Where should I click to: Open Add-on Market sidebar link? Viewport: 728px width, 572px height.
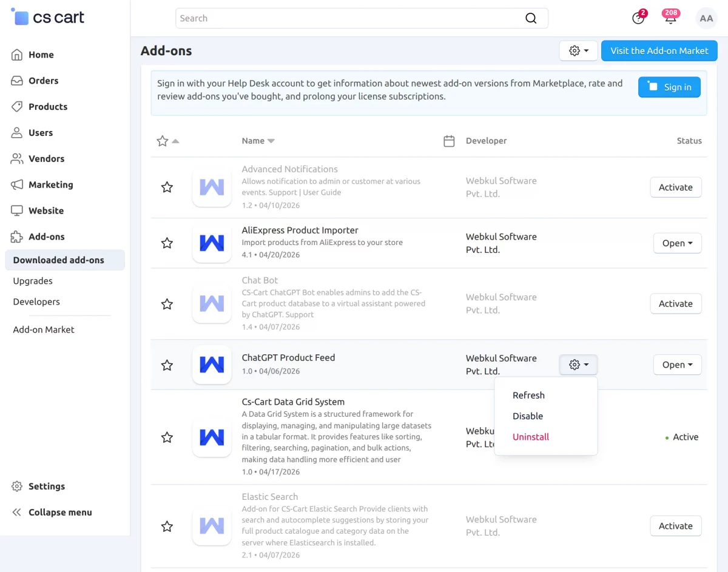(x=44, y=329)
